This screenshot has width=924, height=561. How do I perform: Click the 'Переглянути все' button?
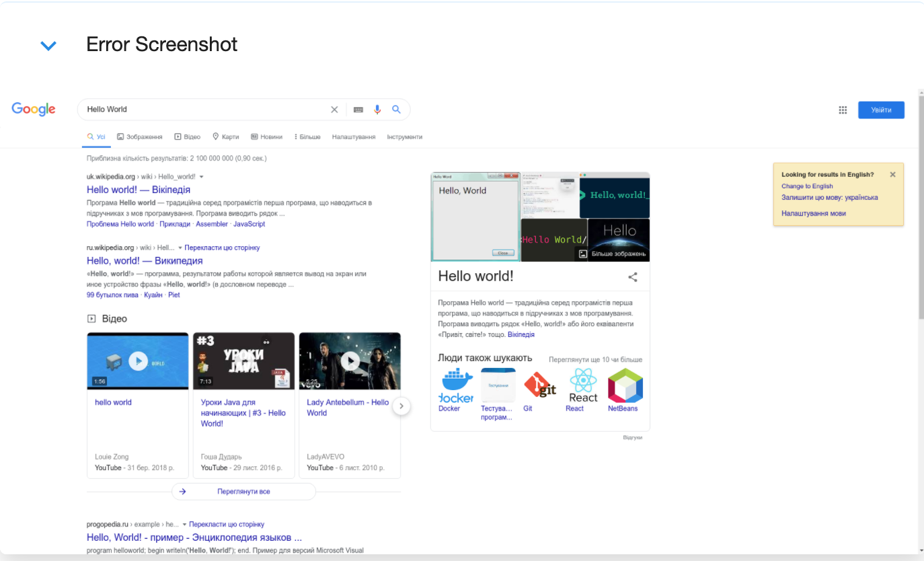tap(243, 492)
